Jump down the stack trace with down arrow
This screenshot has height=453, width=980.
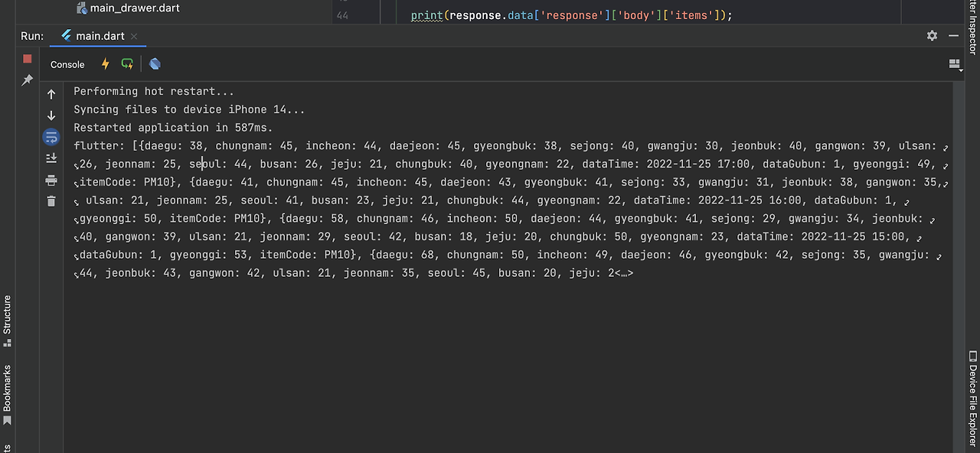pyautogui.click(x=51, y=116)
